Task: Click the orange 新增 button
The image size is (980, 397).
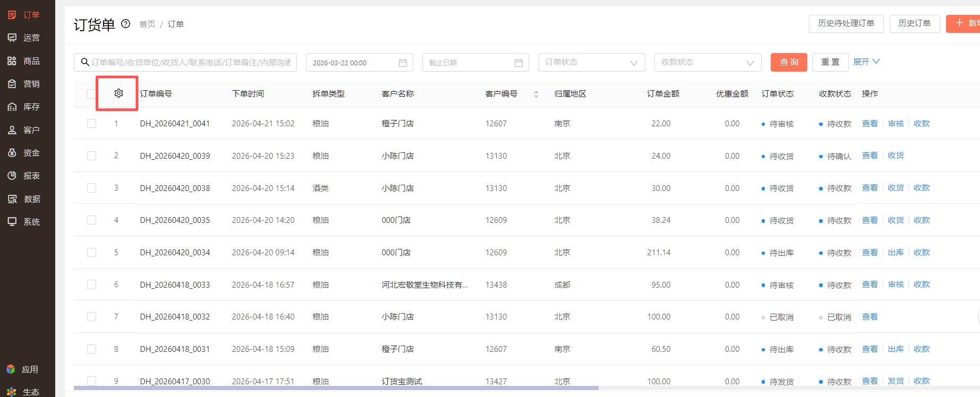Action: 964,23
